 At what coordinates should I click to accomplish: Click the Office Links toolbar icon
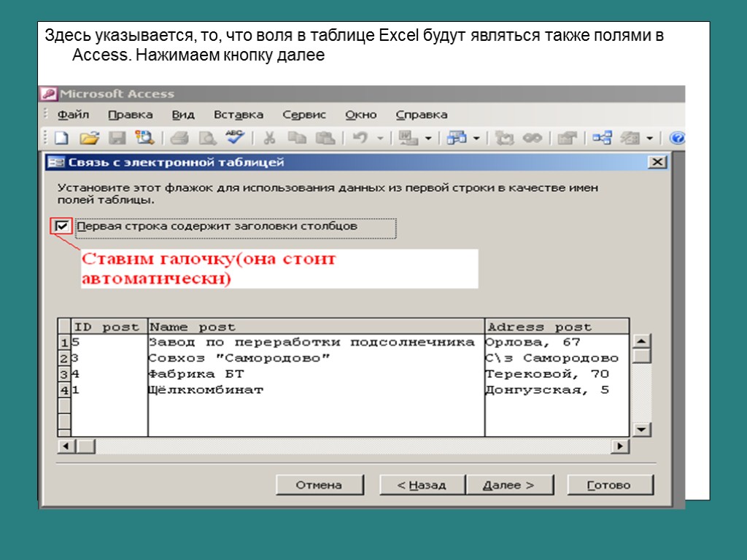pos(409,138)
